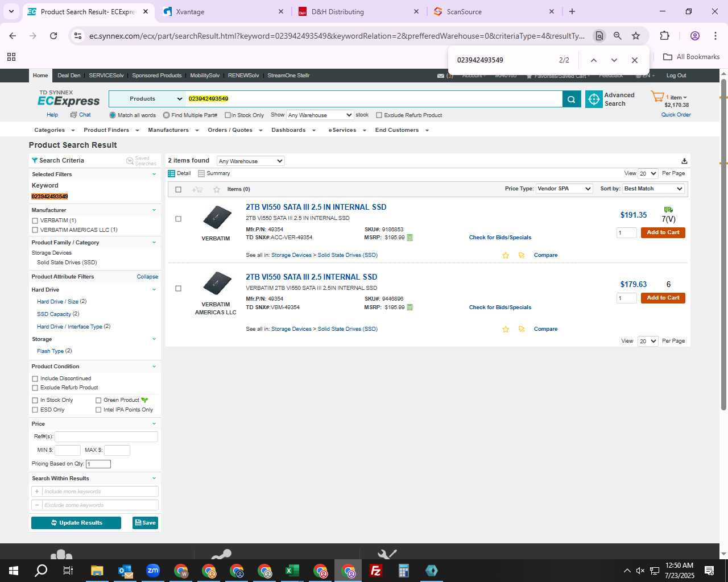This screenshot has height=582, width=728.
Task: Open Sort by Best Match dropdown
Action: [x=653, y=189]
